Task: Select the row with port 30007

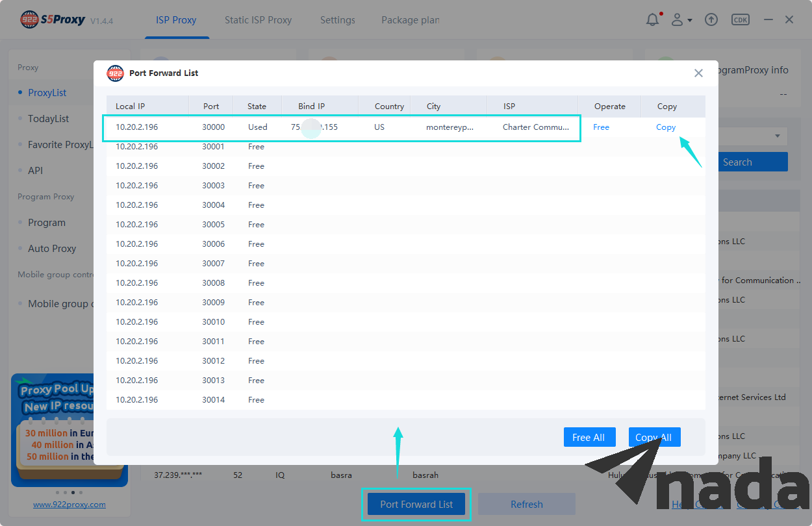Action: 406,264
